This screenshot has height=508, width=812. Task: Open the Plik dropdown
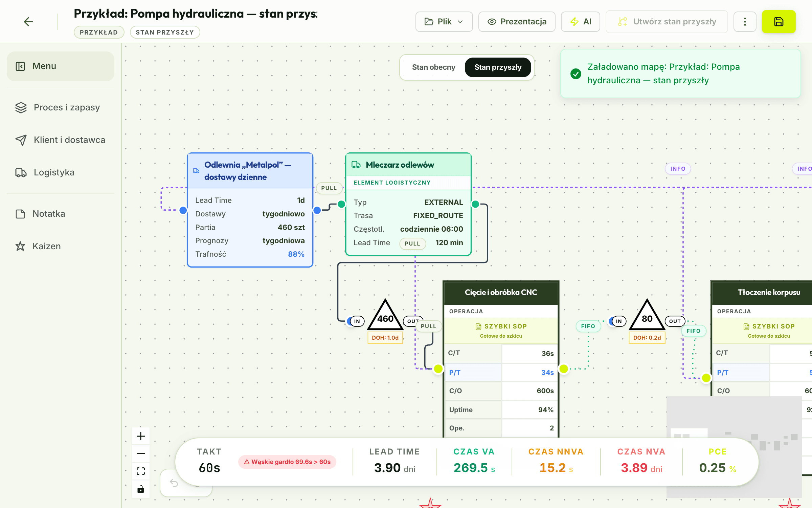444,22
